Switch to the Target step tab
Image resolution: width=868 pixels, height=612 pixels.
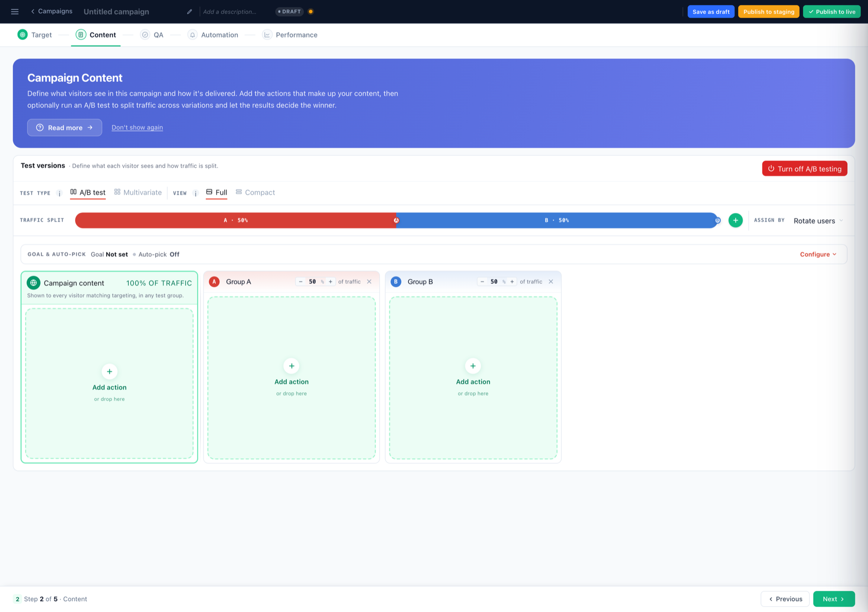pos(35,35)
